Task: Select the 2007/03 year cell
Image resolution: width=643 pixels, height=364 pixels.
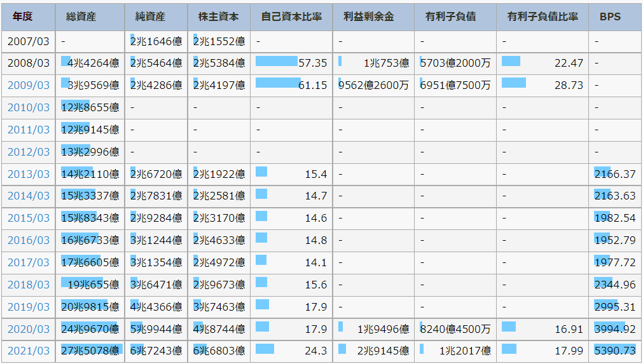Action: [x=28, y=41]
